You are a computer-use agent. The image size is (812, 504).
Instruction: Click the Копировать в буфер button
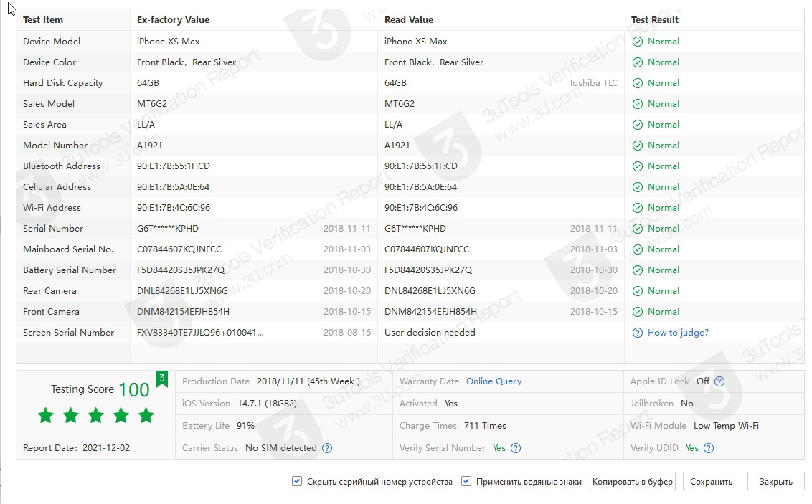tap(633, 481)
